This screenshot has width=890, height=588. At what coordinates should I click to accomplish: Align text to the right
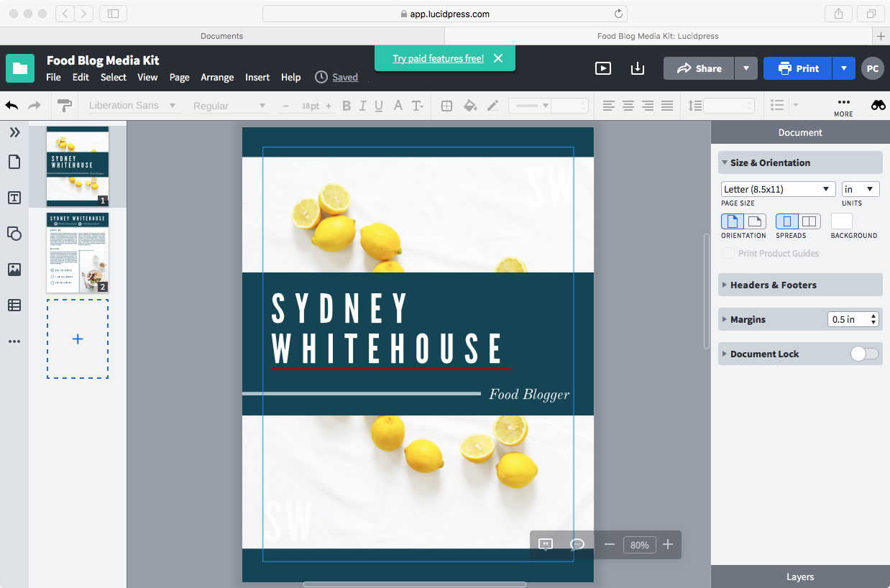click(648, 106)
